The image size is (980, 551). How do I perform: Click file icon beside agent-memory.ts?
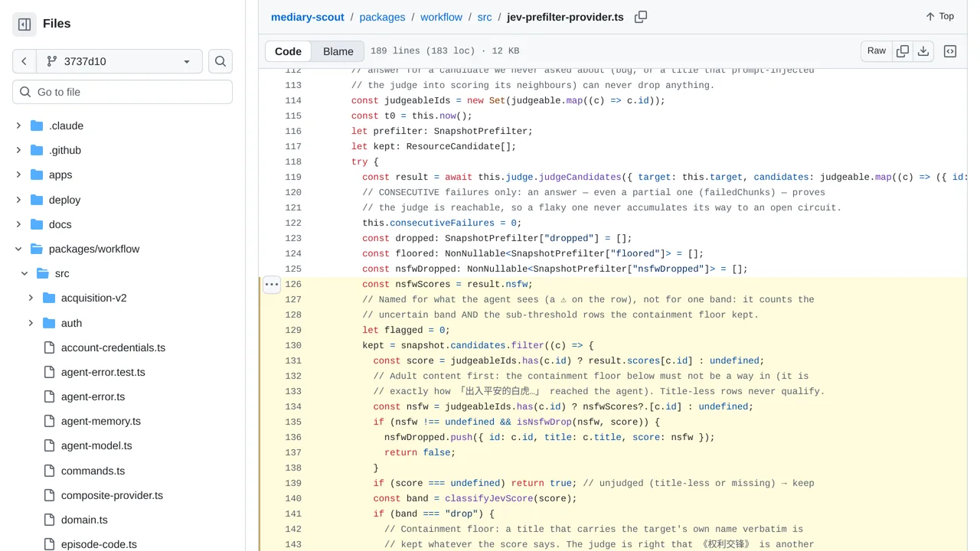49,421
